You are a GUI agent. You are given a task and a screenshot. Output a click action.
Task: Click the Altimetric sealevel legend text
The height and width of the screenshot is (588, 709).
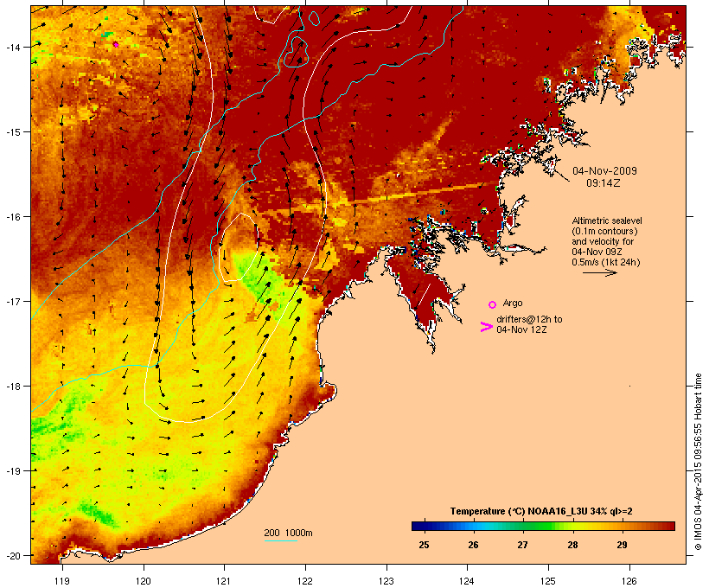(x=607, y=220)
